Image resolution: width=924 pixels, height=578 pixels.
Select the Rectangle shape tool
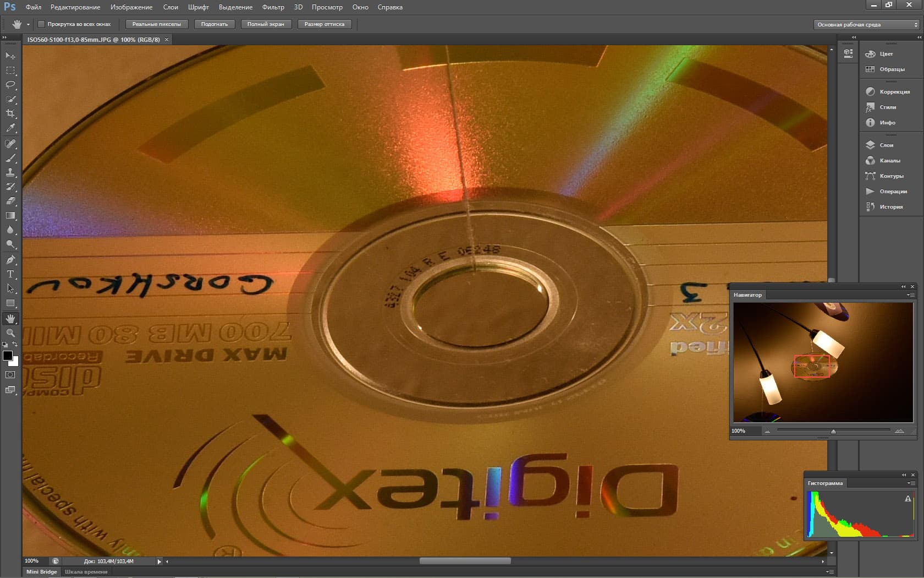(x=10, y=303)
